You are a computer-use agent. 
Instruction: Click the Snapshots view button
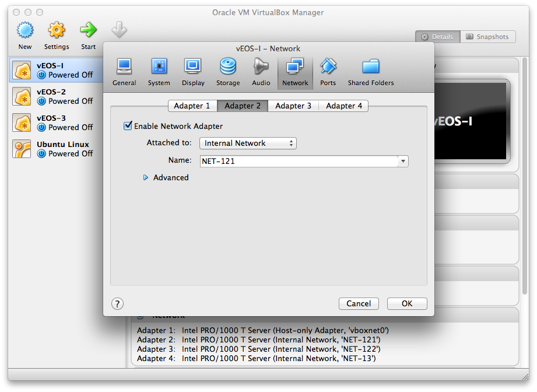coord(488,37)
